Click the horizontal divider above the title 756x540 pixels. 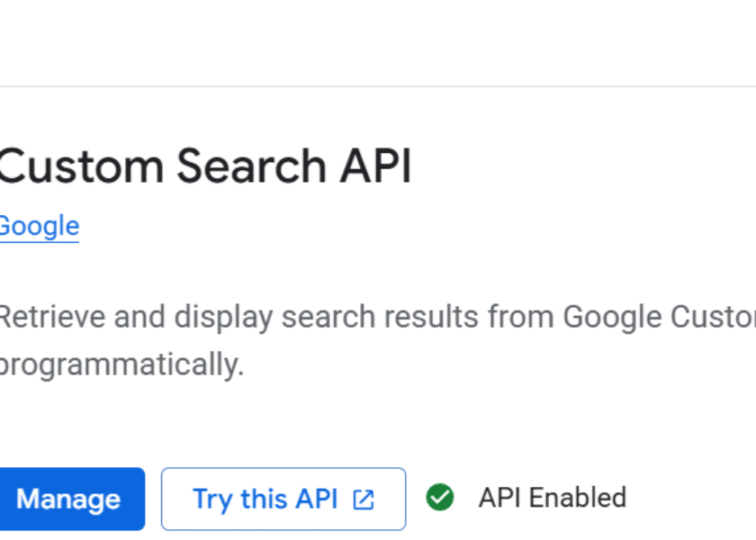click(378, 86)
